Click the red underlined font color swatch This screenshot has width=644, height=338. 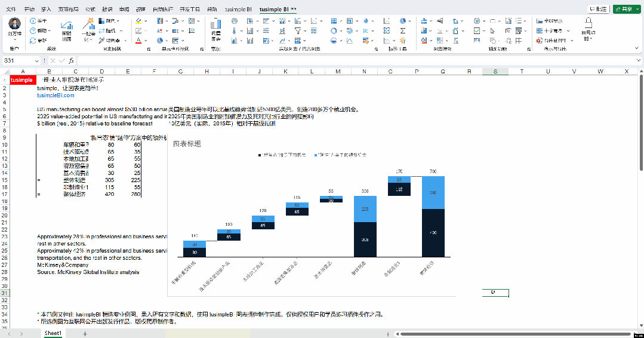click(x=138, y=41)
